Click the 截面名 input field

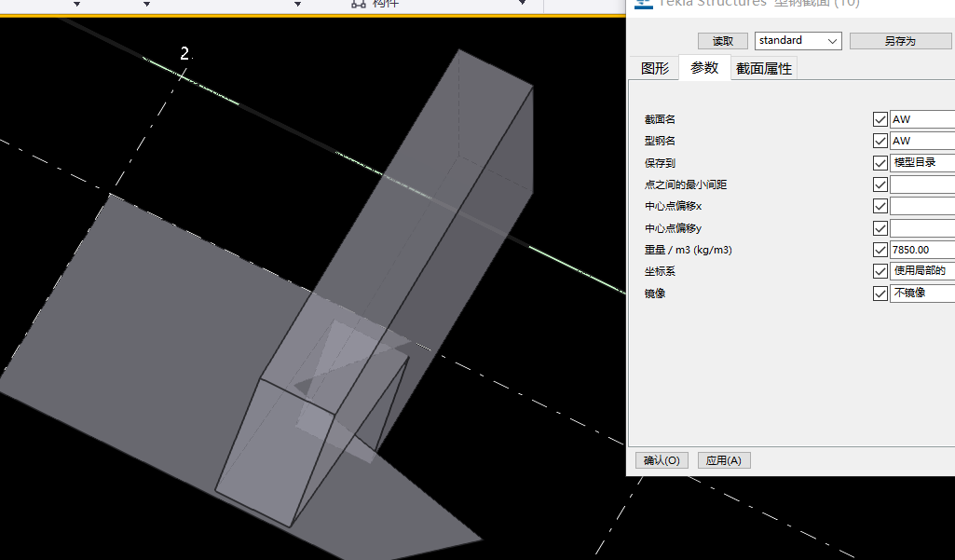pos(922,119)
